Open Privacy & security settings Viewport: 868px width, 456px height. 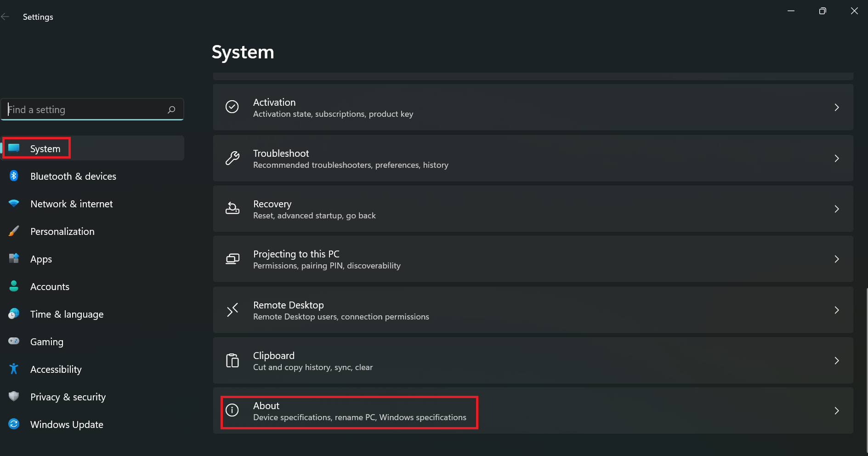point(92,397)
